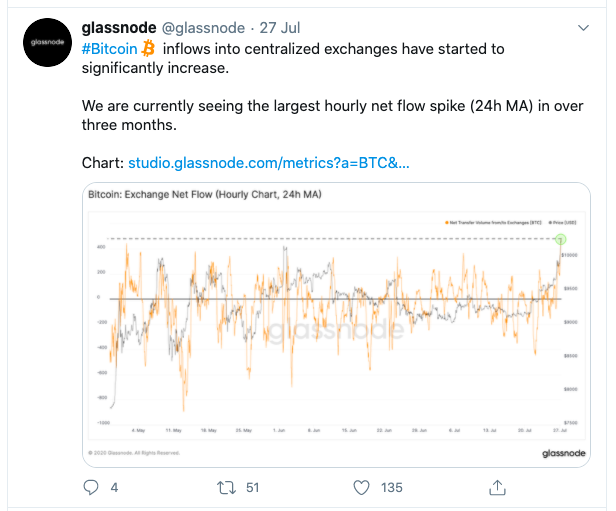
Task: Click the orange Bitcoin emoji symbol
Action: click(x=148, y=49)
